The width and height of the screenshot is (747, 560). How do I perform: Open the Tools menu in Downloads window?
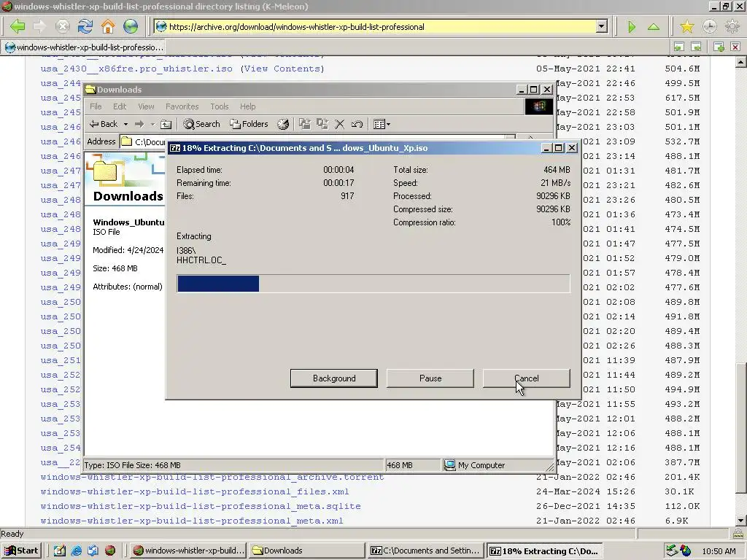pos(220,106)
